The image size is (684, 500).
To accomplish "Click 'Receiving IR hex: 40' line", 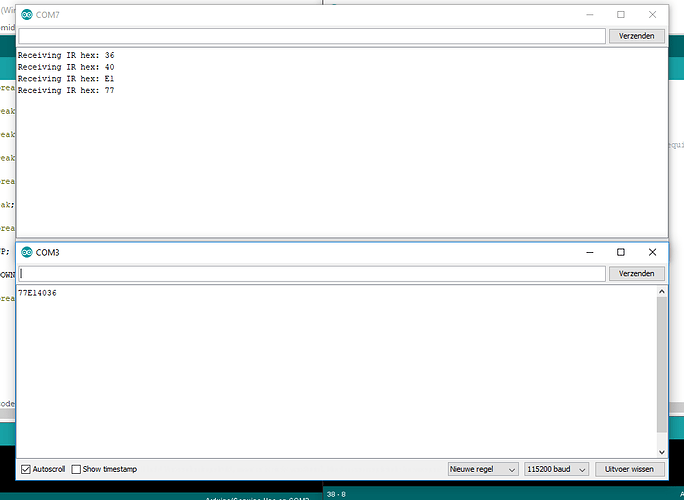I will point(66,67).
